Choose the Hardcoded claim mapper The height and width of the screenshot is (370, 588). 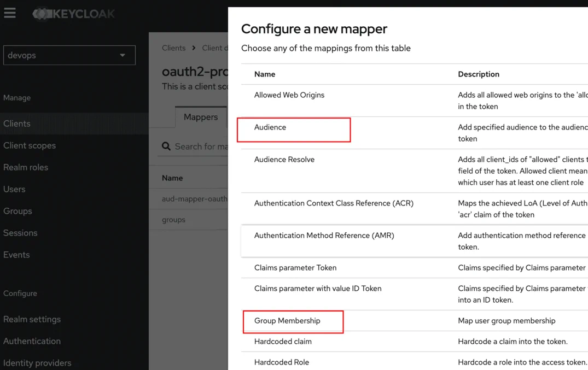pyautogui.click(x=283, y=342)
